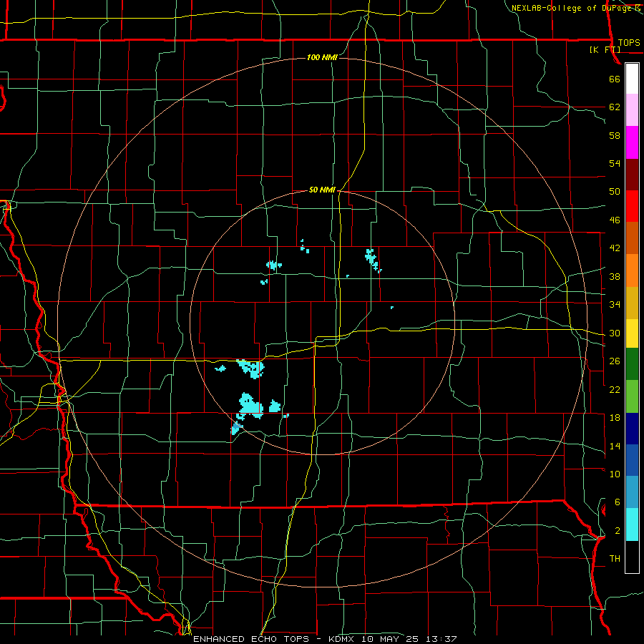Click the gold legend swatch
Screen dimensions: 644x644
click(x=632, y=303)
